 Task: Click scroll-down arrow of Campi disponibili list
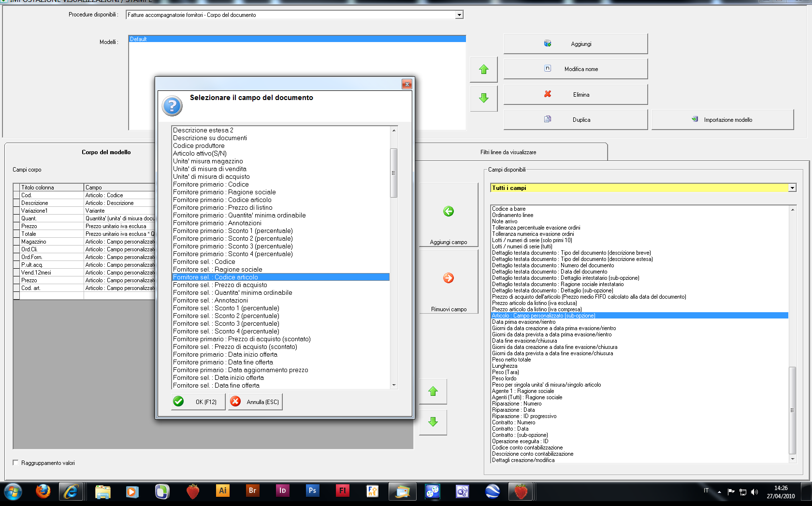pos(793,459)
